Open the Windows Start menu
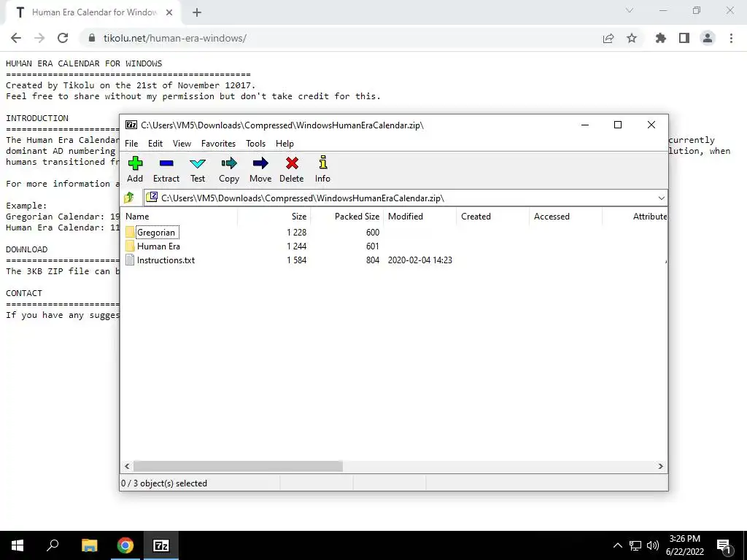The height and width of the screenshot is (560, 747). (x=18, y=545)
